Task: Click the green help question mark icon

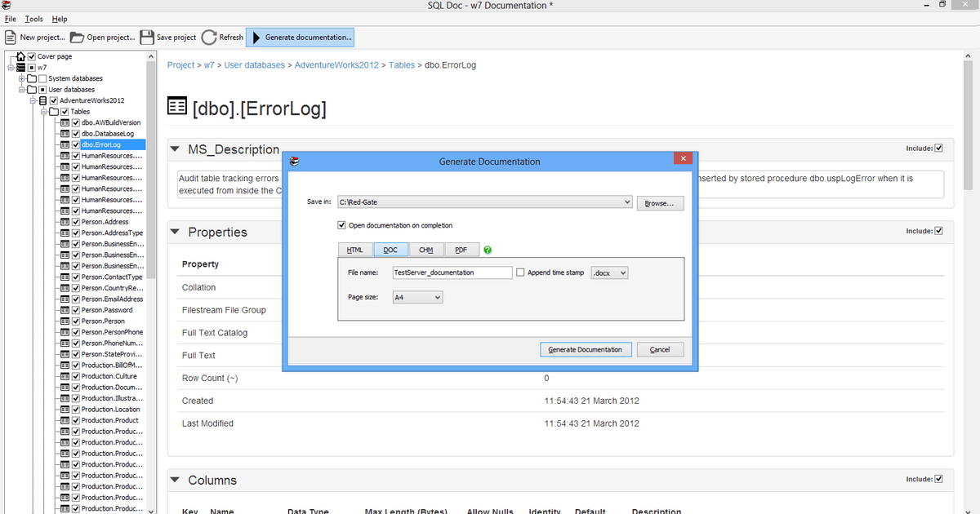Action: (x=488, y=250)
